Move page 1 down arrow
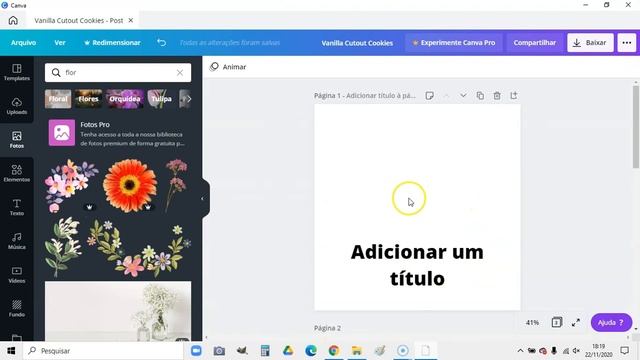 coord(463,96)
